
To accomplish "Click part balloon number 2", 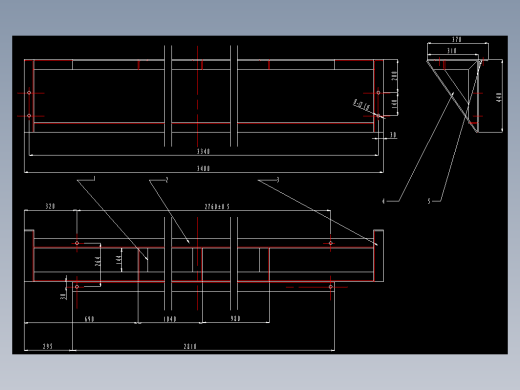I will pyautogui.click(x=167, y=180).
